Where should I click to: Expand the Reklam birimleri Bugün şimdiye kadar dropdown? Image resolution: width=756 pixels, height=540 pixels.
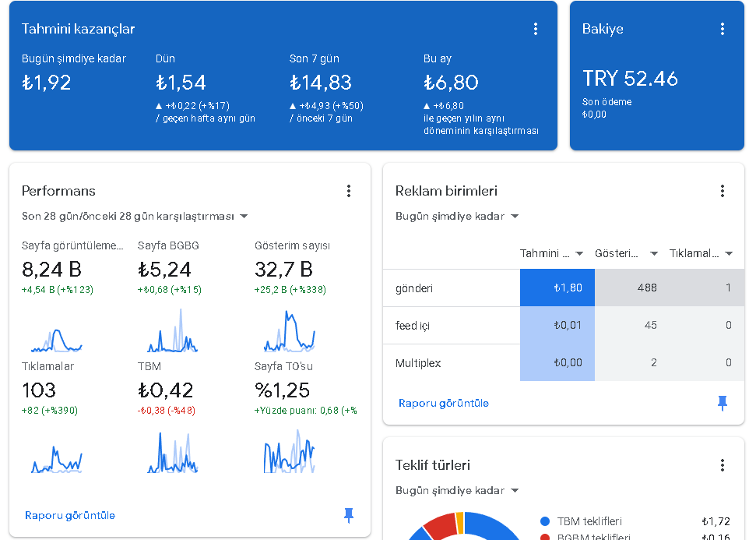[457, 216]
